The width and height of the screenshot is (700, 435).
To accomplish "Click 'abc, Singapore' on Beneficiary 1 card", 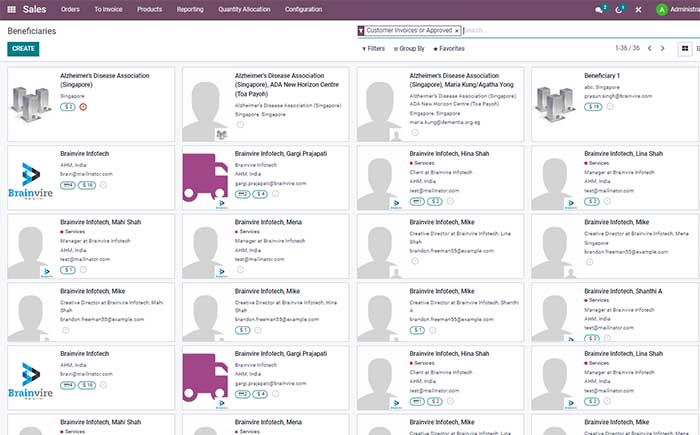I will 602,88.
